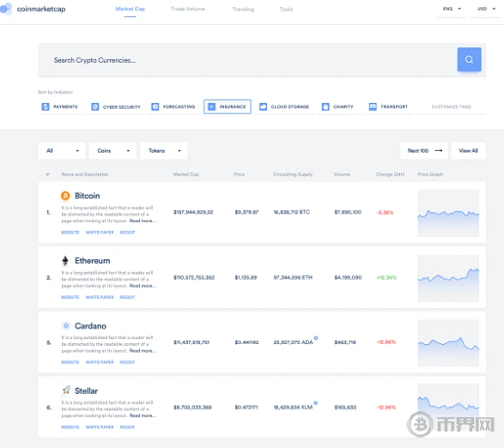The height and width of the screenshot is (448, 504).
Task: Open Bitcoin's White Paper link
Action: (x=100, y=233)
